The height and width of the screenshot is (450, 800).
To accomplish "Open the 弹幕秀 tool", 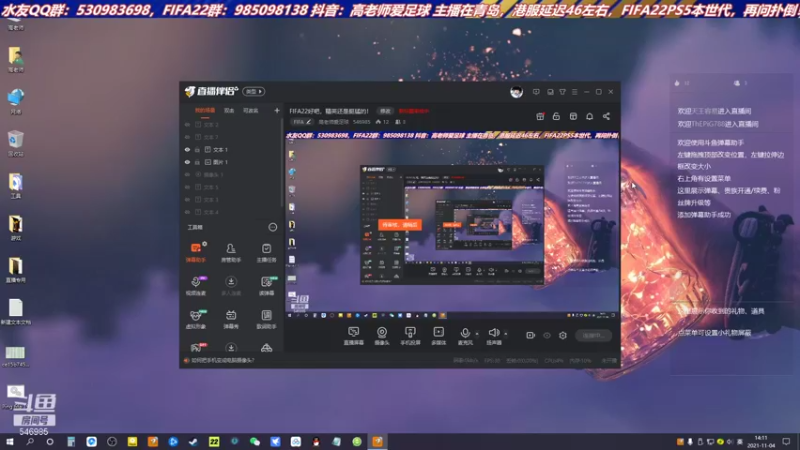I will (231, 318).
